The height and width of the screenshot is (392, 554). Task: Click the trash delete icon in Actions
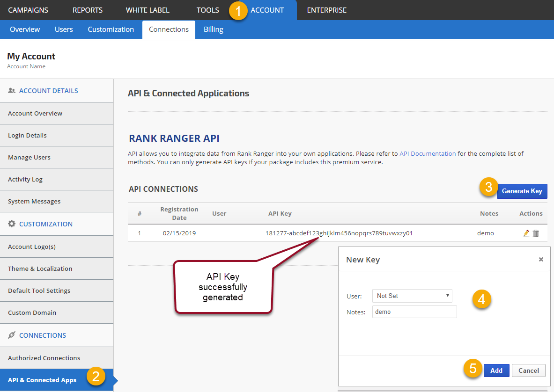536,233
